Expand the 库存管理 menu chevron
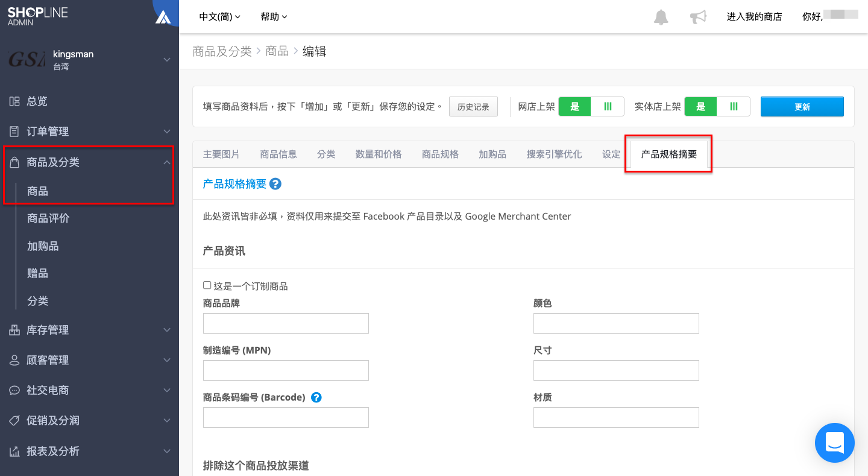This screenshot has height=476, width=868. coord(167,330)
